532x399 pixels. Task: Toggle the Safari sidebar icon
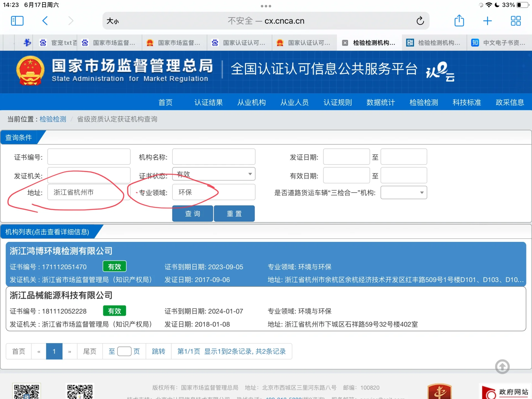tap(17, 21)
